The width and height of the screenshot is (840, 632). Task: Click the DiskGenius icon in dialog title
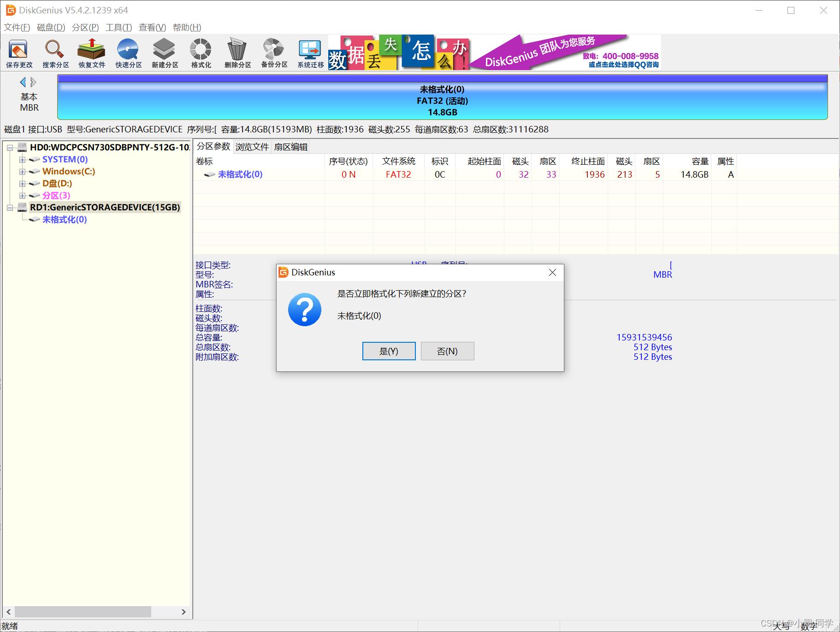pos(284,272)
